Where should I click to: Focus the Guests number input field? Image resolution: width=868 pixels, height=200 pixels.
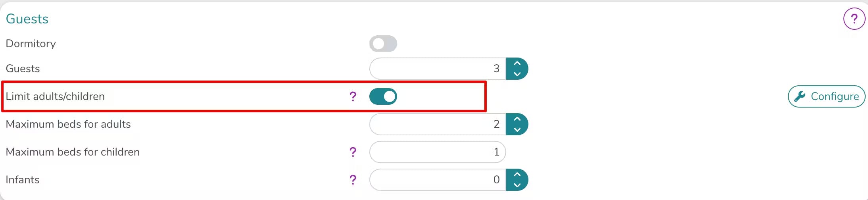[x=437, y=69]
